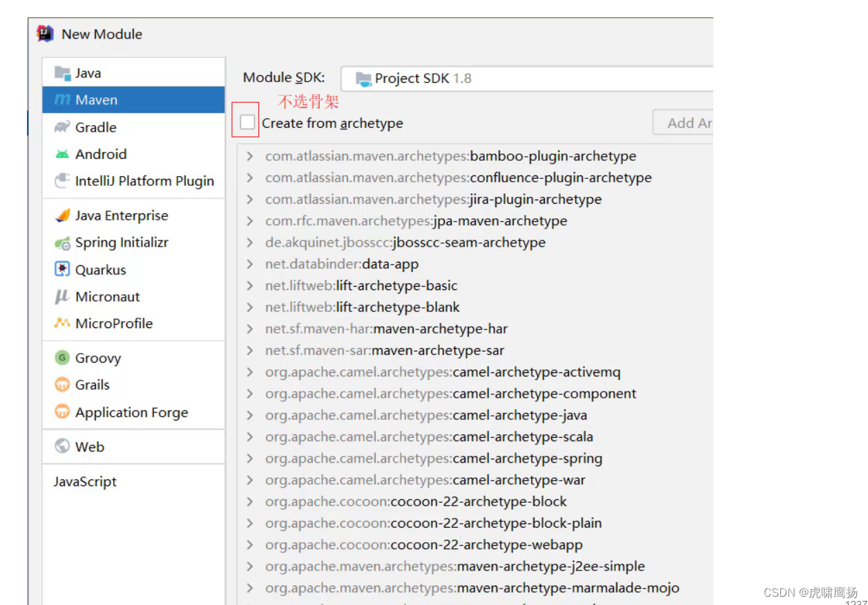Viewport: 868px width, 605px height.
Task: Click the IntelliJ logo in title bar
Action: (x=46, y=34)
